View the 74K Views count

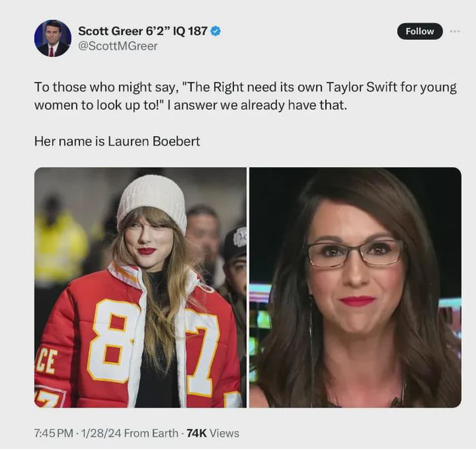(213, 433)
